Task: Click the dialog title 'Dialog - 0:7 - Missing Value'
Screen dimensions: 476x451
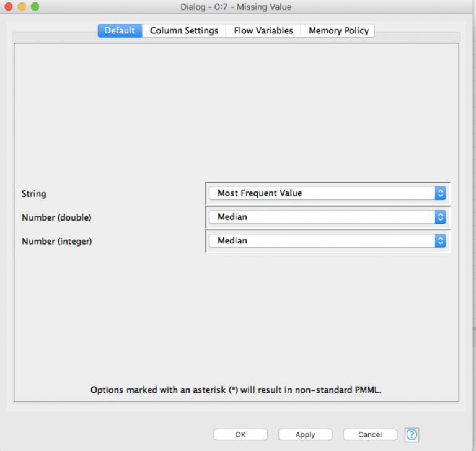Action: pos(236,7)
